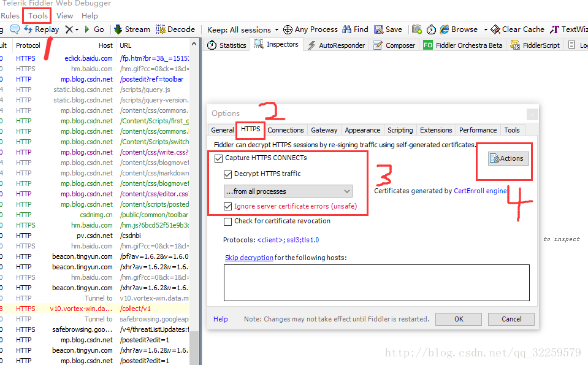Select the Scripting options tab
The width and height of the screenshot is (588, 365).
(400, 130)
